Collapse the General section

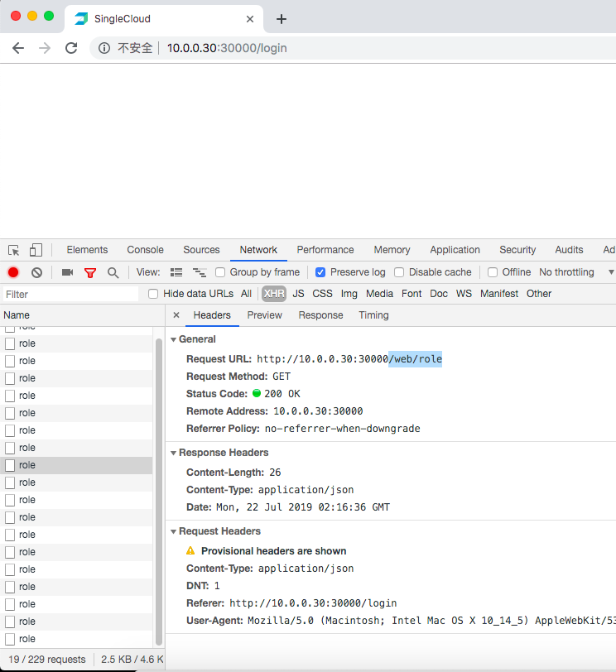tap(174, 339)
